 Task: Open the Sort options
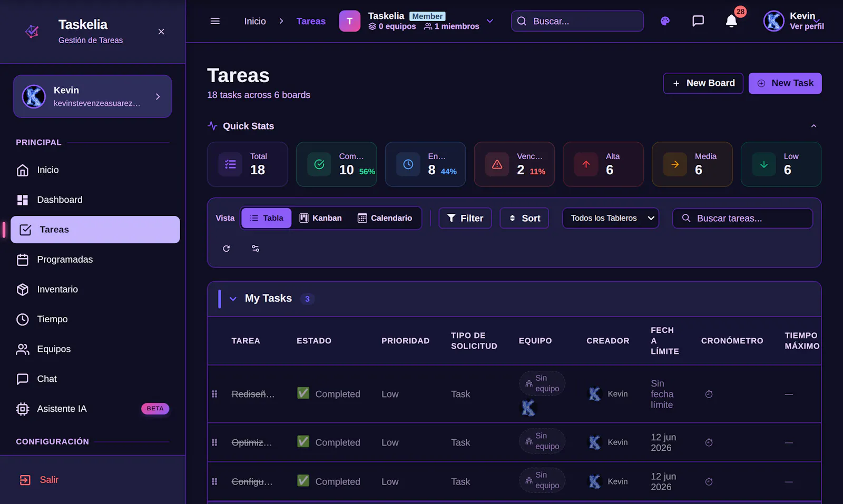[524, 218]
